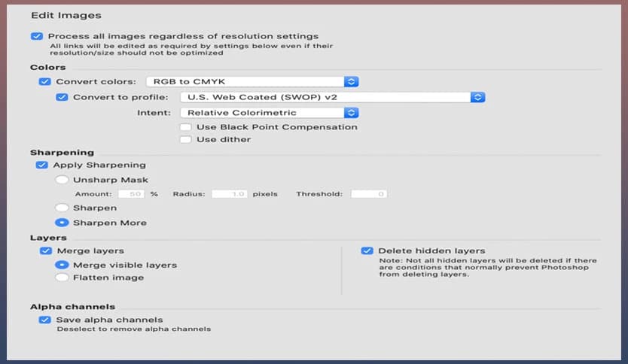Click the Layers section label
Image resolution: width=628 pixels, height=364 pixels.
pos(48,238)
